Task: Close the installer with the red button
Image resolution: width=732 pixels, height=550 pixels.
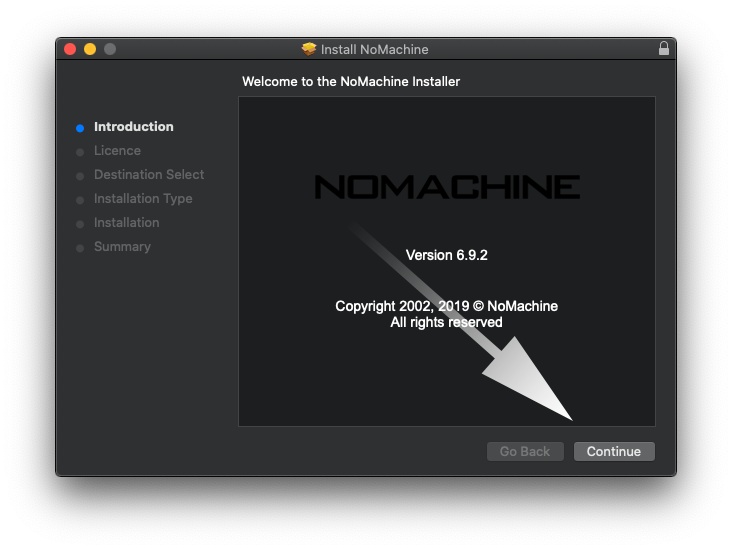Action: point(70,49)
